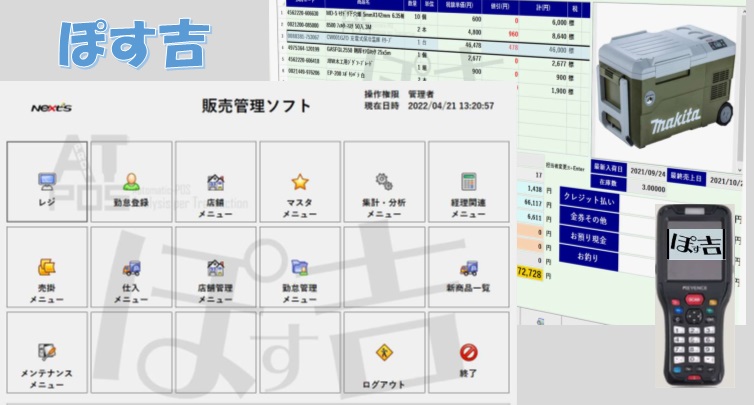Image resolution: width=754 pixels, height=405 pixels.
Task: Click the 2022/04/21 13:20:57 date-time text
Action: point(451,106)
